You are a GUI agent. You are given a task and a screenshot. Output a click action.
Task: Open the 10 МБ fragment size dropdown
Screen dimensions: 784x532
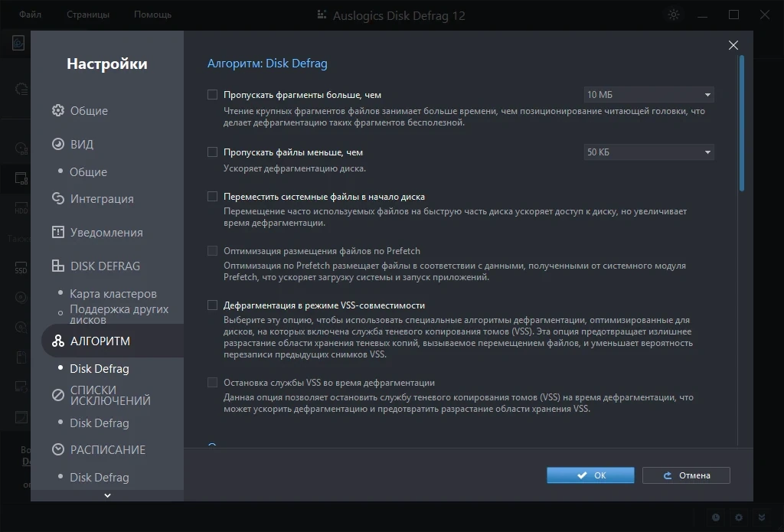tap(648, 94)
